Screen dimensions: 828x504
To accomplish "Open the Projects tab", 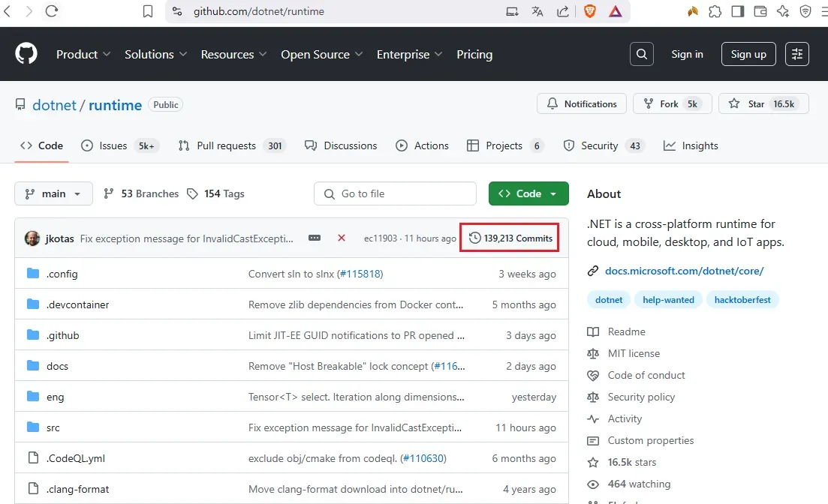I will 505,145.
